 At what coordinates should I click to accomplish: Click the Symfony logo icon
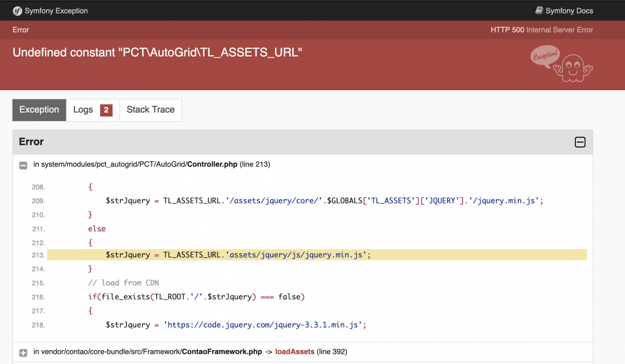tap(17, 11)
